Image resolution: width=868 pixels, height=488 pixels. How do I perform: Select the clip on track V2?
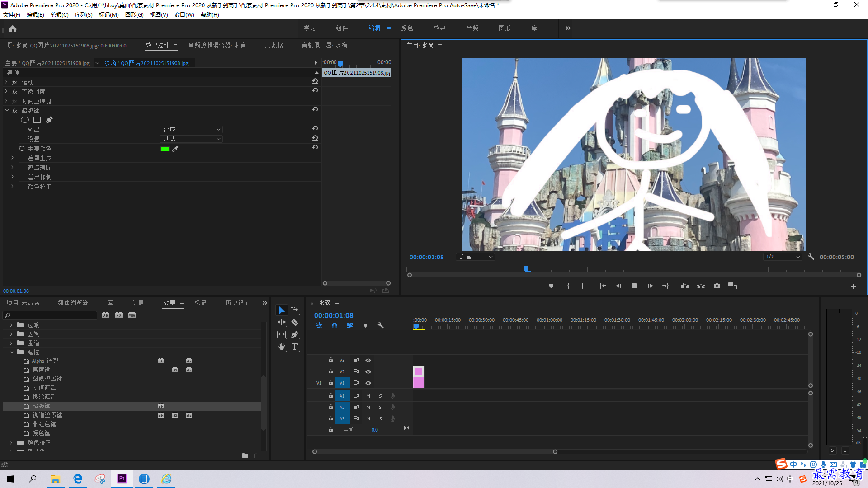419,371
